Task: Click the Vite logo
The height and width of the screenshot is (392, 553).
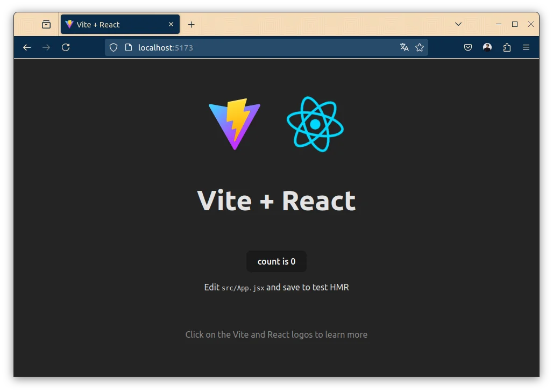Action: pos(235,124)
